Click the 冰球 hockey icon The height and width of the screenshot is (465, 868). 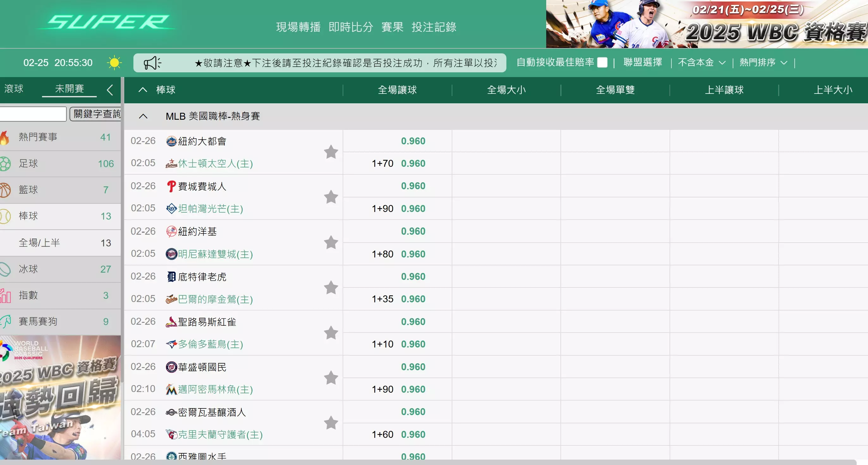coord(5,269)
